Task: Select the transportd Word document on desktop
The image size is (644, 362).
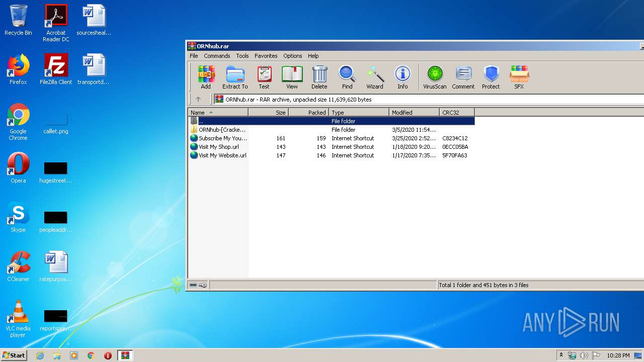Action: [x=94, y=69]
